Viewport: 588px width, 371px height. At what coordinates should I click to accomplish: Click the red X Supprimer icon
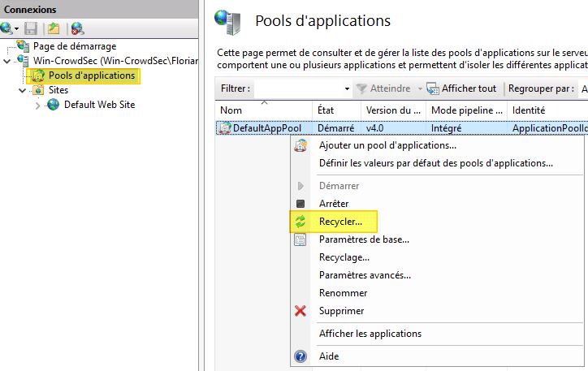point(300,311)
